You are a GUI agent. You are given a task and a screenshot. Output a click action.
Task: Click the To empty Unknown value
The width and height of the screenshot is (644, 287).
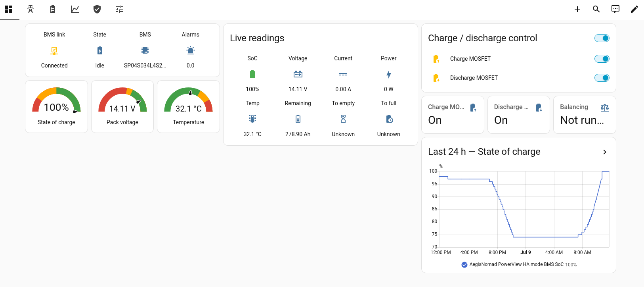click(x=343, y=134)
